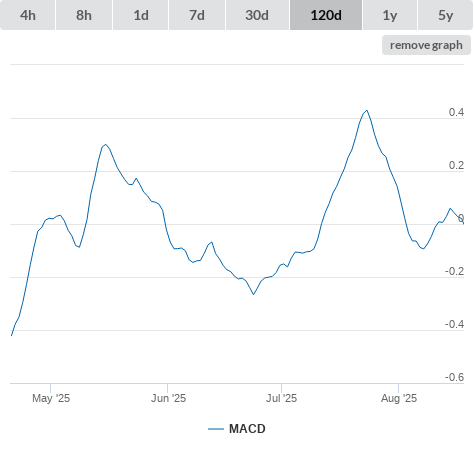This screenshot has width=474, height=455.
Task: Click the Aug '25 axis label
Action: (399, 398)
